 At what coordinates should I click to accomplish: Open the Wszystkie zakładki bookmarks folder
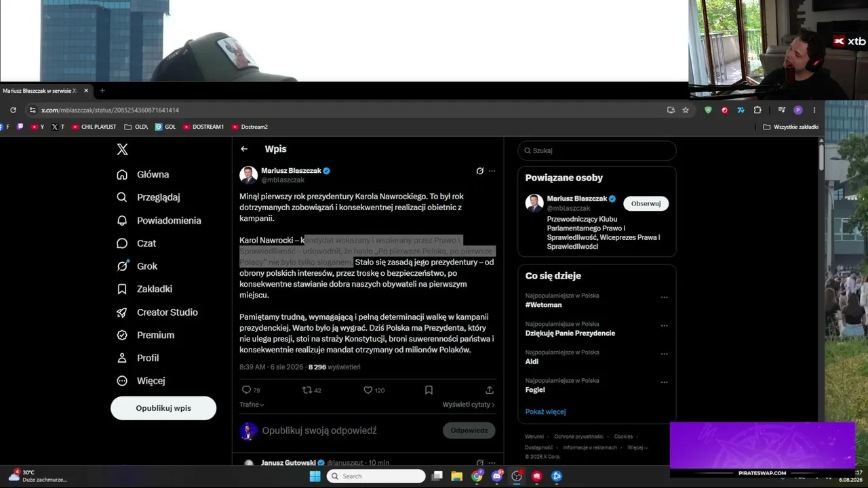(791, 127)
